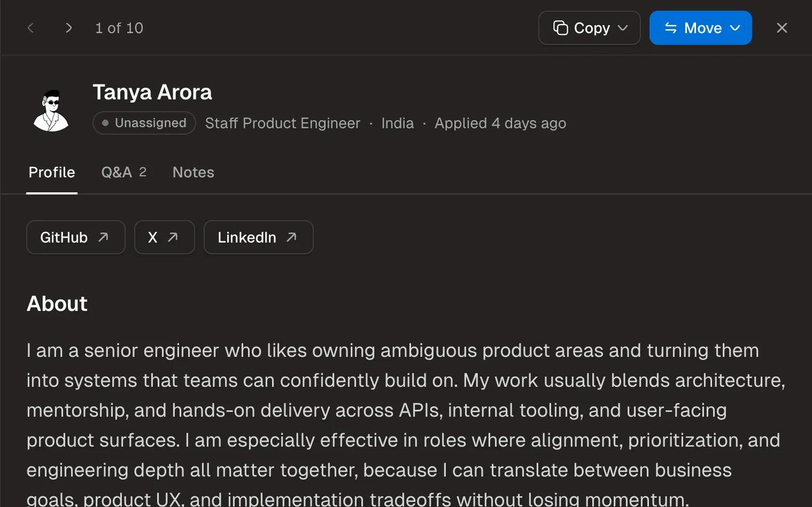The height and width of the screenshot is (507, 812).
Task: Go to the previous candidate arrow
Action: (30, 28)
